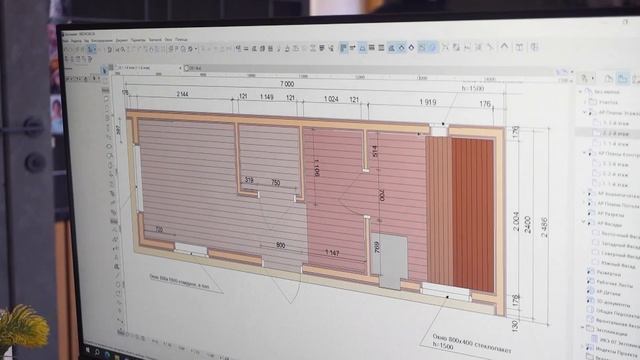
Task: Switch Navigator to the highlighted layout book icon
Action: [x=622, y=78]
